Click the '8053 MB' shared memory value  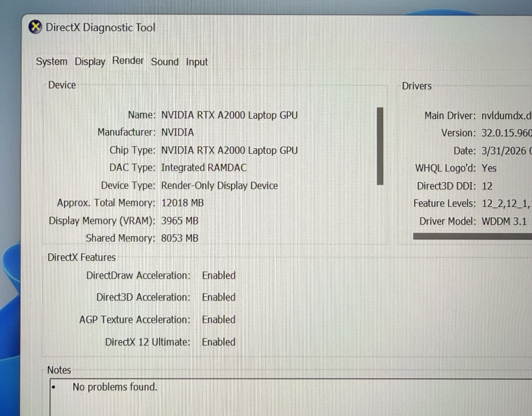(179, 238)
